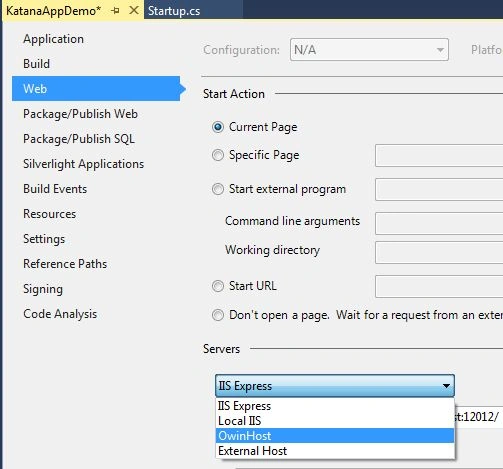This screenshot has height=469, width=503.
Task: Choose OwinHost from server list
Action: 335,436
